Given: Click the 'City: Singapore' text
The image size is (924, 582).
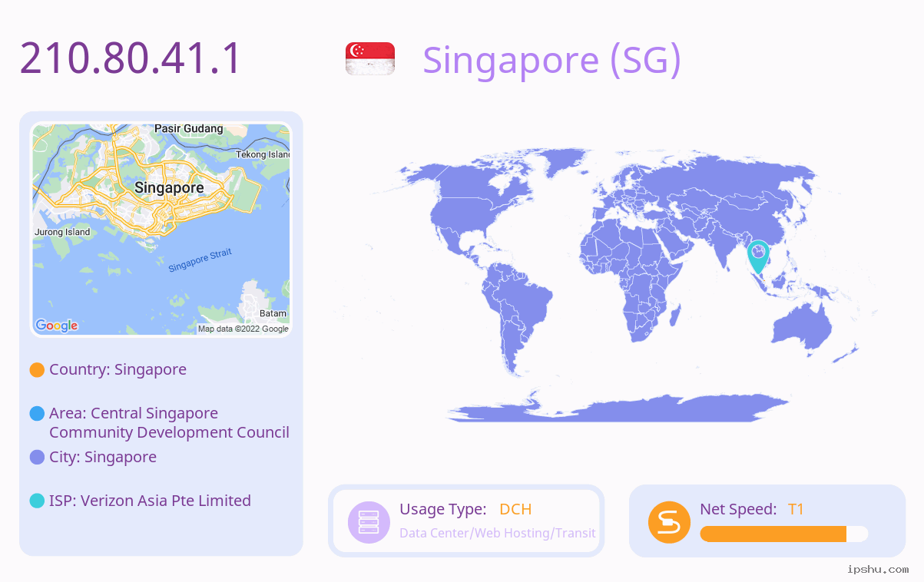Looking at the screenshot, I should click(x=103, y=457).
